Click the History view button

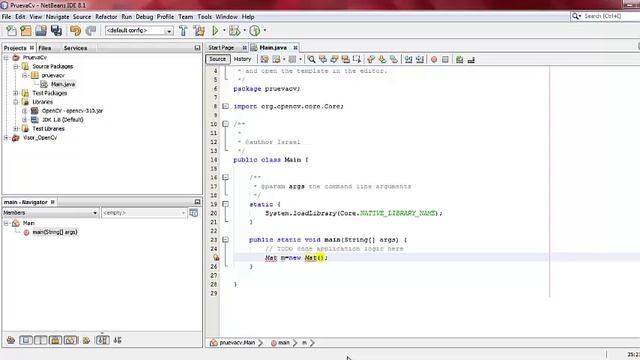point(242,59)
